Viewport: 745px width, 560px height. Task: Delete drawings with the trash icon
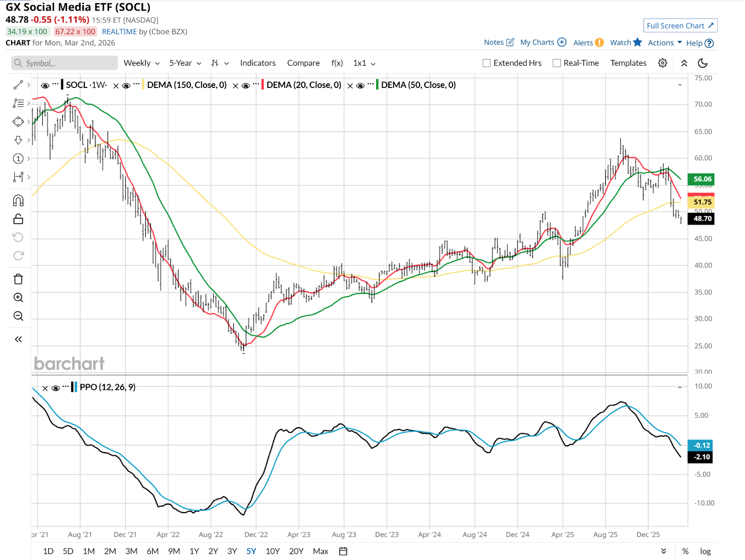point(18,279)
